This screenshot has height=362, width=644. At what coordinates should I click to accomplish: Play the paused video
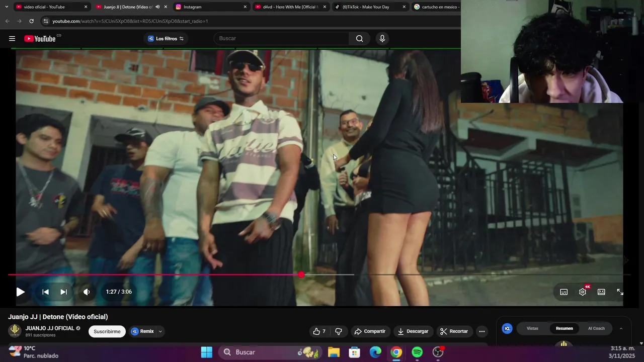click(x=20, y=292)
